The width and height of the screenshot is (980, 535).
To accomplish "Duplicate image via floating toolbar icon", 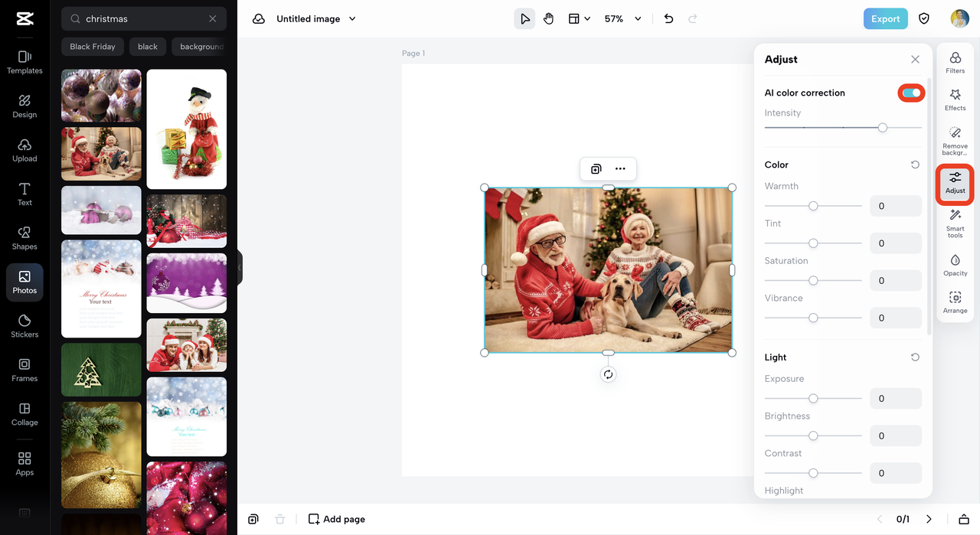I will point(596,169).
